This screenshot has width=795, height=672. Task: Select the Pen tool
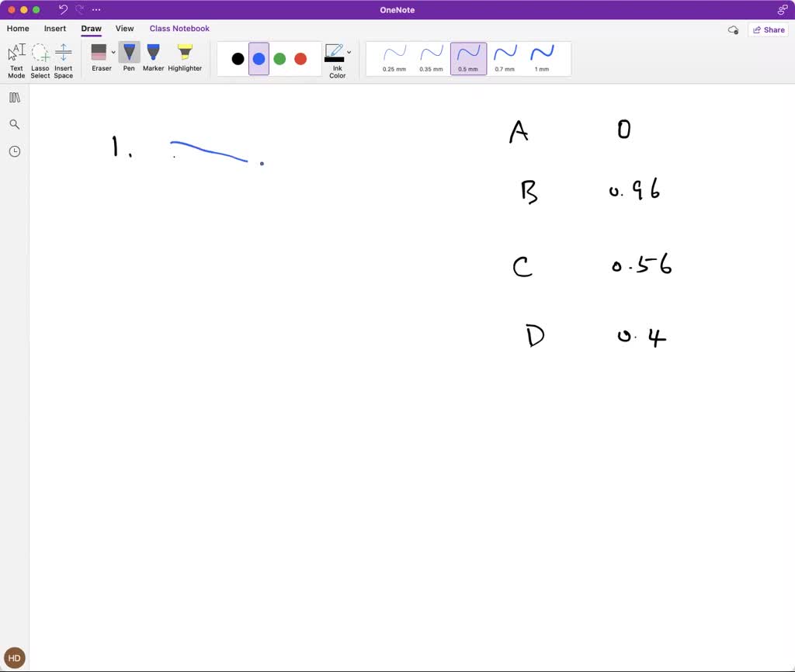[x=129, y=57]
